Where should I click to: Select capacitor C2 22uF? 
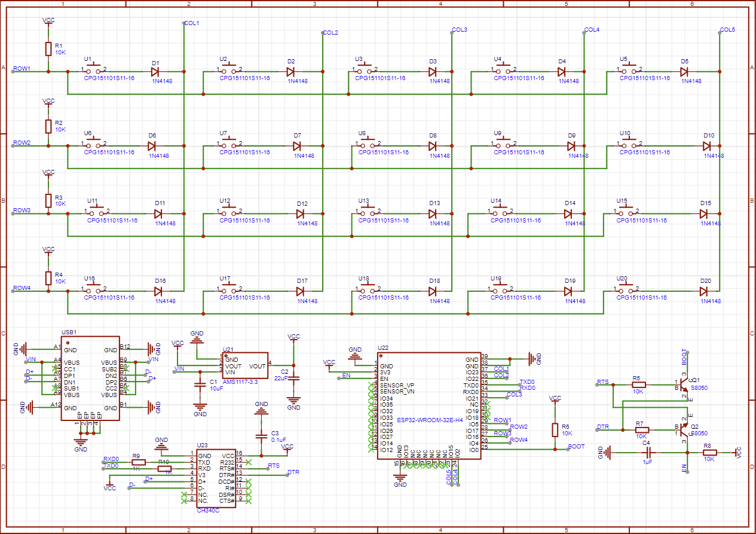coord(293,377)
